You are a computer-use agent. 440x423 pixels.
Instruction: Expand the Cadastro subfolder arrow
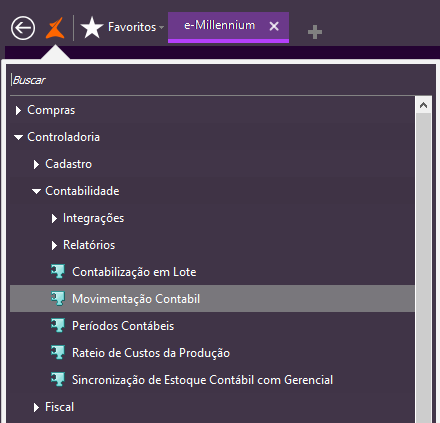point(36,164)
